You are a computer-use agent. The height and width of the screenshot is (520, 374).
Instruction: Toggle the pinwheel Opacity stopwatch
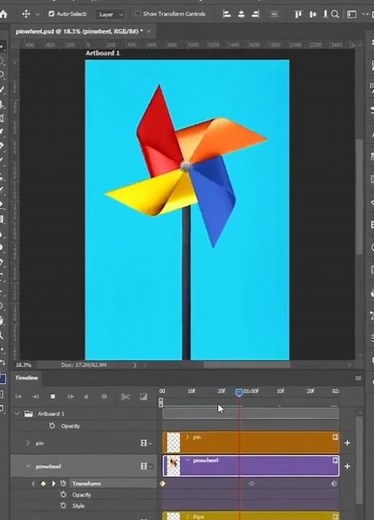pos(63,495)
